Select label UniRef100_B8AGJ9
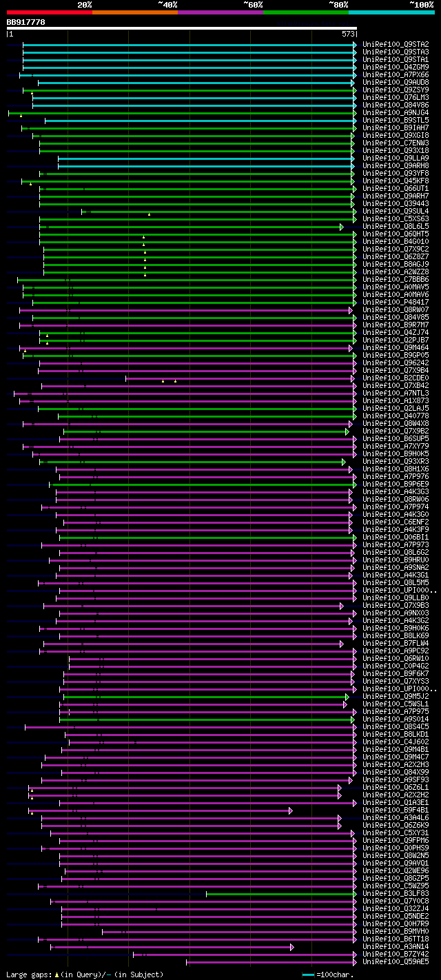This screenshot has height=980, width=441. click(x=396, y=265)
